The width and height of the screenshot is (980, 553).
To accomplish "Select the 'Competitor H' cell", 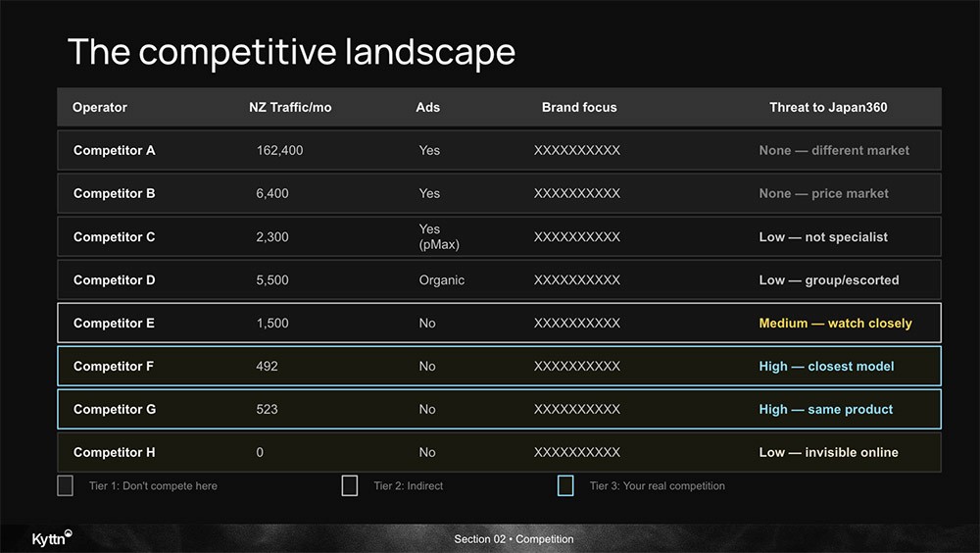I will 115,452.
